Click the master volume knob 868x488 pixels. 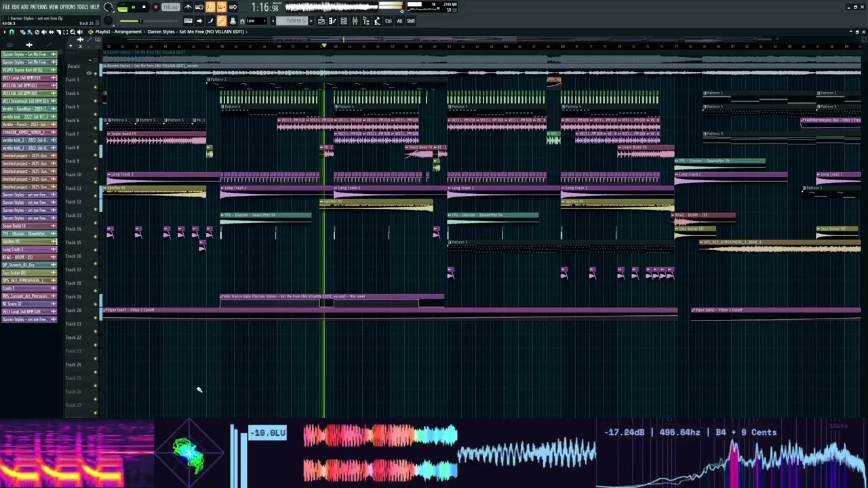click(x=108, y=6)
